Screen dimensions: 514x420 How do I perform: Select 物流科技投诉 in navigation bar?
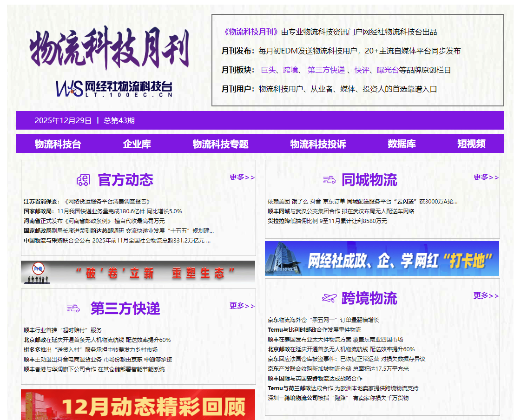[318, 144]
